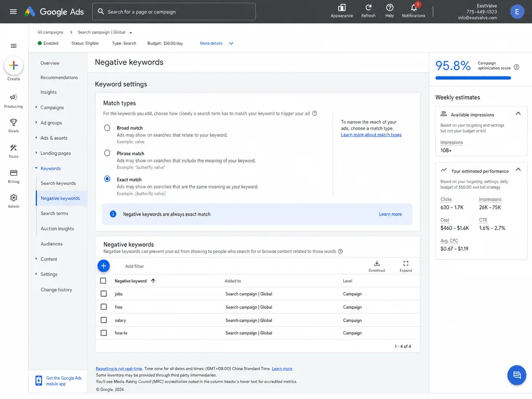Go to Overview page
Screen dimensions: 532x399
tap(50, 63)
